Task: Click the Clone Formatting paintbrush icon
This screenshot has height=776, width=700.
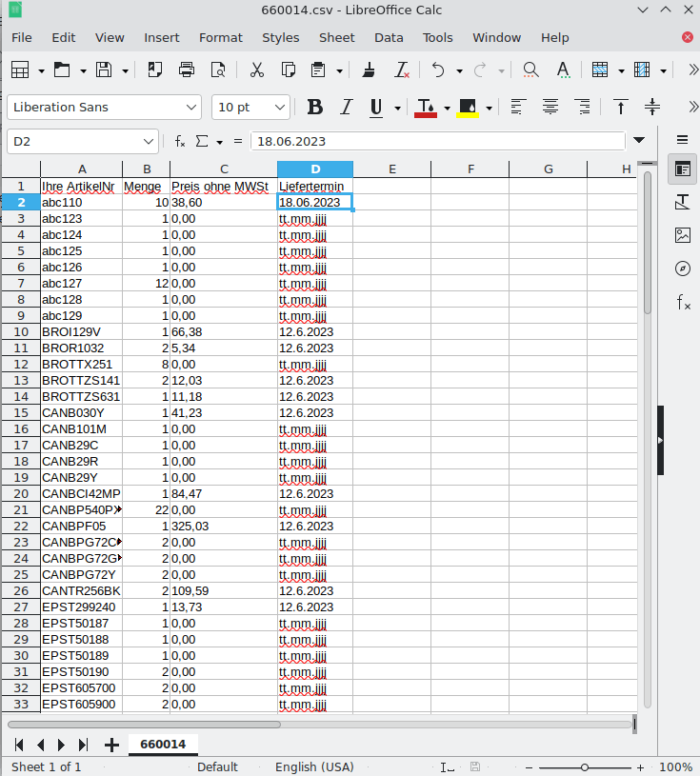Action: (x=370, y=70)
